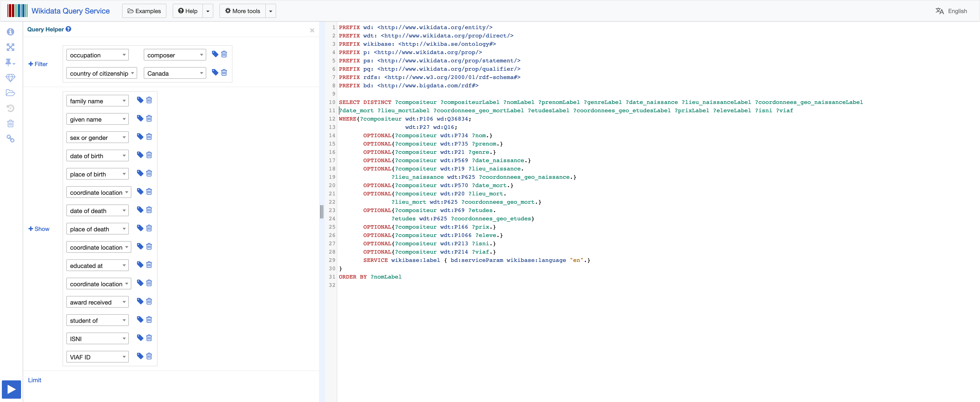Remove the date of death row
This screenshot has height=402, width=980.
pos(149,210)
